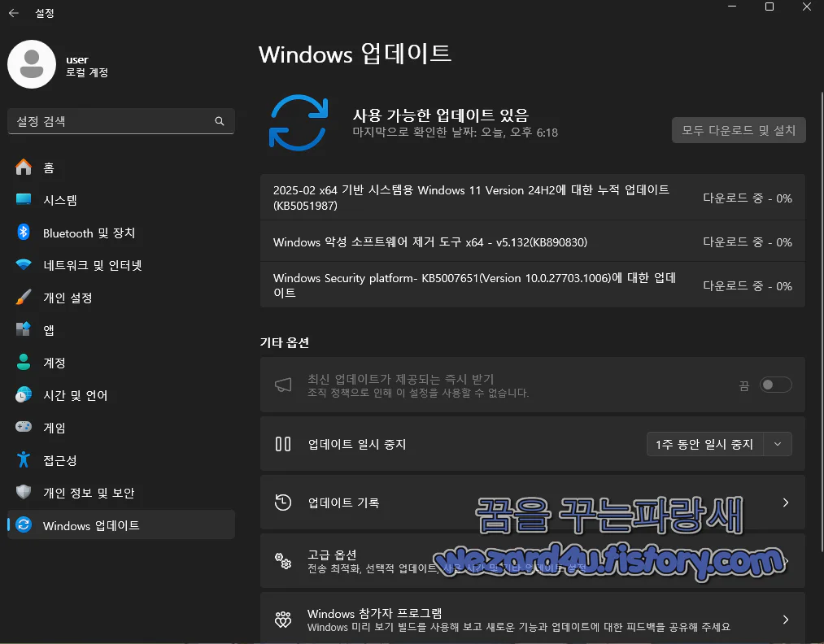Open Bluetooth 및 장치 settings
The height and width of the screenshot is (644, 824).
coord(121,233)
